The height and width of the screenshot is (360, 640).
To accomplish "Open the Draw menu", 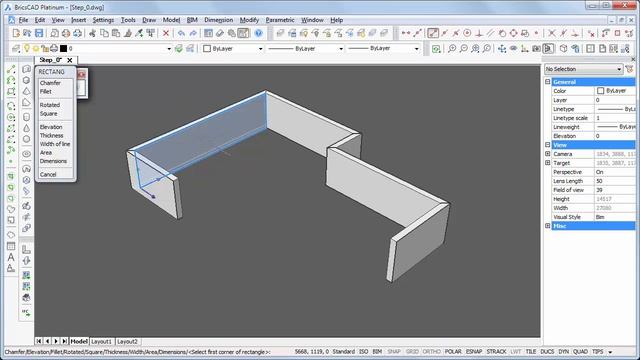I will (149, 20).
